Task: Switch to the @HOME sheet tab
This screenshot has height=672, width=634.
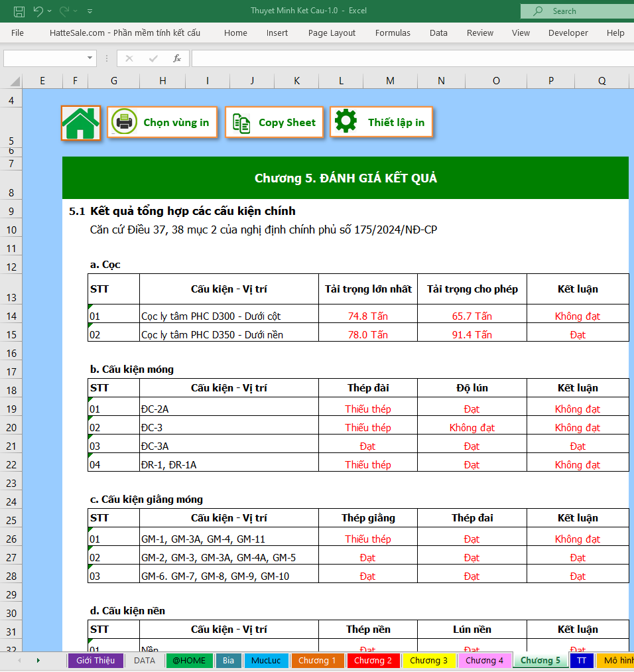Action: [x=189, y=661]
